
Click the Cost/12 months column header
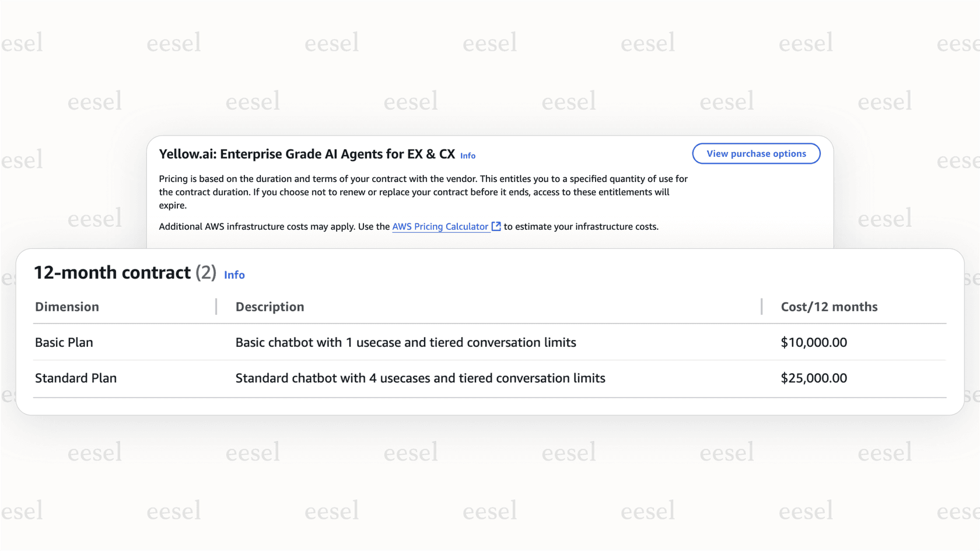[x=829, y=306]
